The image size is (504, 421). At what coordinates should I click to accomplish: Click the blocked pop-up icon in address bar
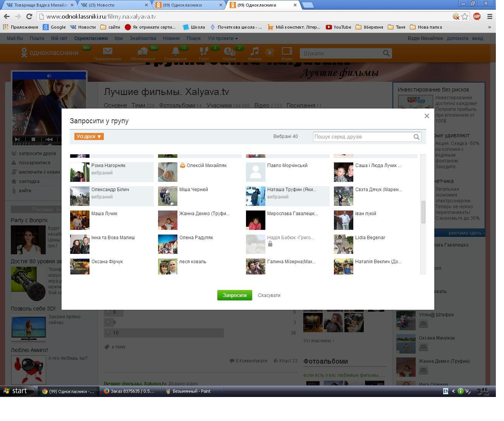coord(456,16)
